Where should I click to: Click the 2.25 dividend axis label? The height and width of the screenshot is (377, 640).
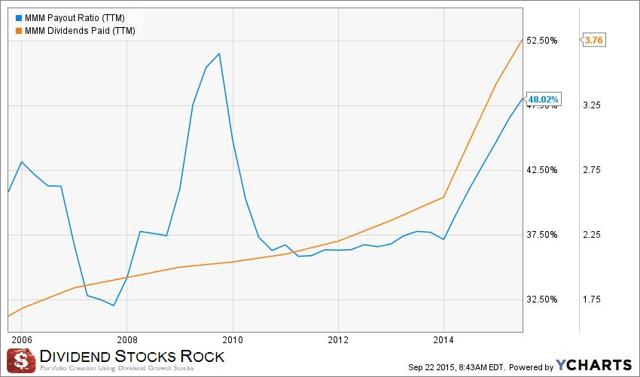pyautogui.click(x=592, y=235)
